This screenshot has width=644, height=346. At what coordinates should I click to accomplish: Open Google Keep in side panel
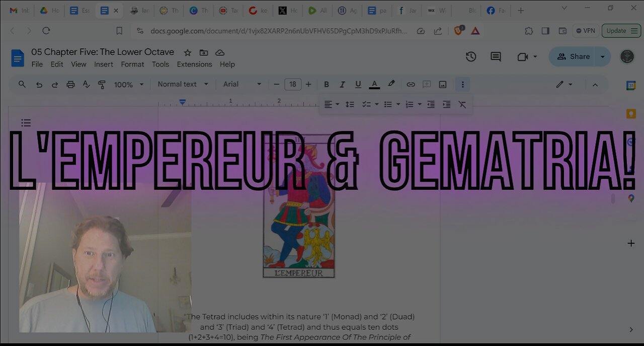coord(631,114)
